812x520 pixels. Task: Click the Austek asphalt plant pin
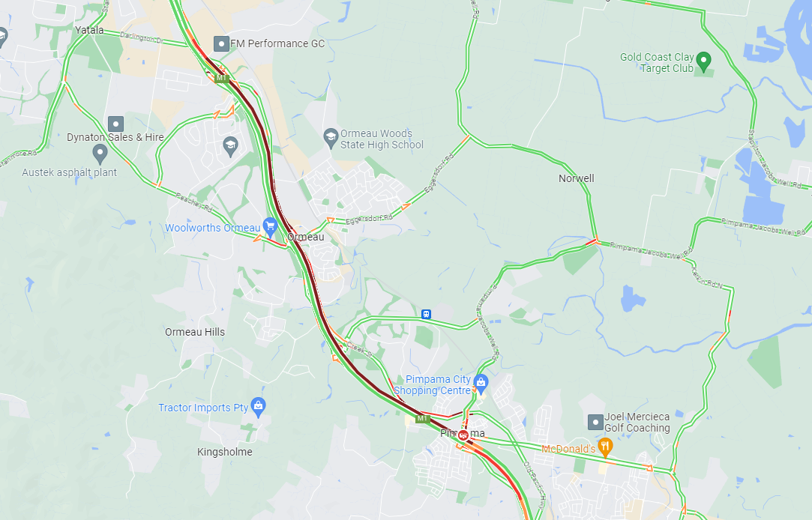(x=100, y=154)
